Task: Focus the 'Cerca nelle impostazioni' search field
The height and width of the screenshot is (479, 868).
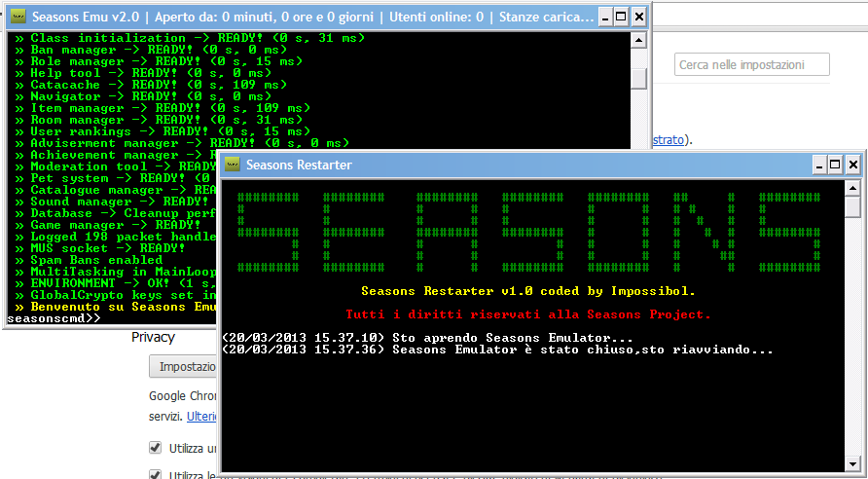Action: 752,65
